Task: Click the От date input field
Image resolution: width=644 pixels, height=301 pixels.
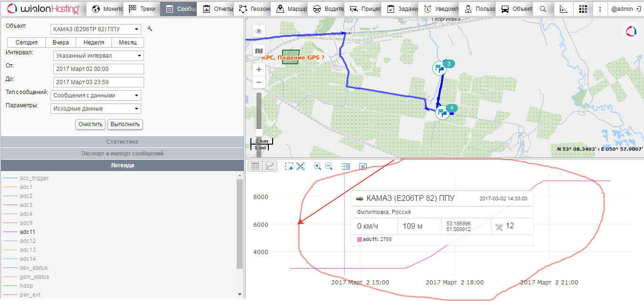Action: [x=98, y=69]
